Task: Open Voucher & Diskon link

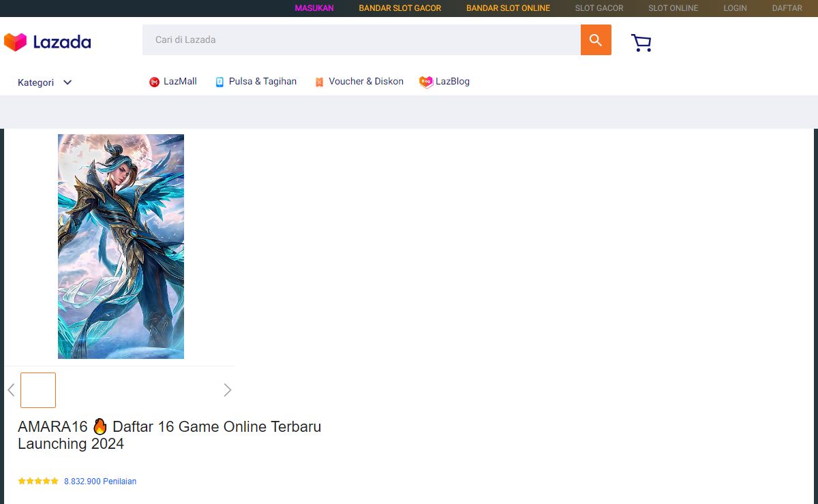Action: [366, 82]
